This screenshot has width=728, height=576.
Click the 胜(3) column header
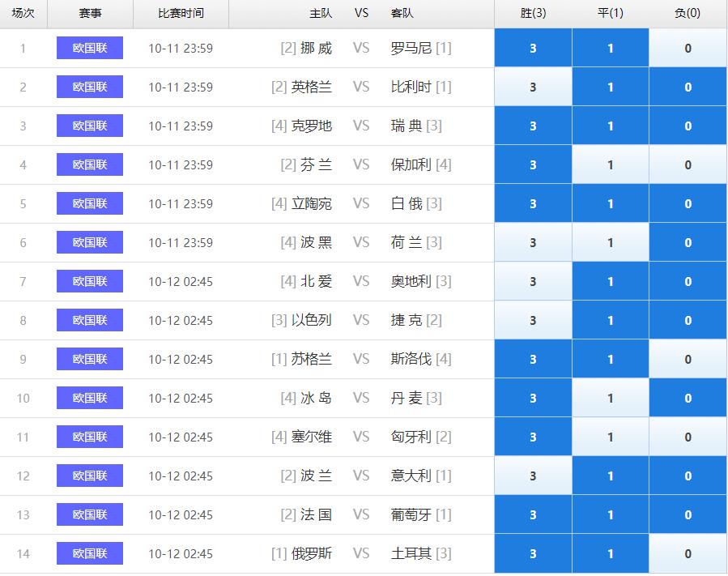(533, 13)
